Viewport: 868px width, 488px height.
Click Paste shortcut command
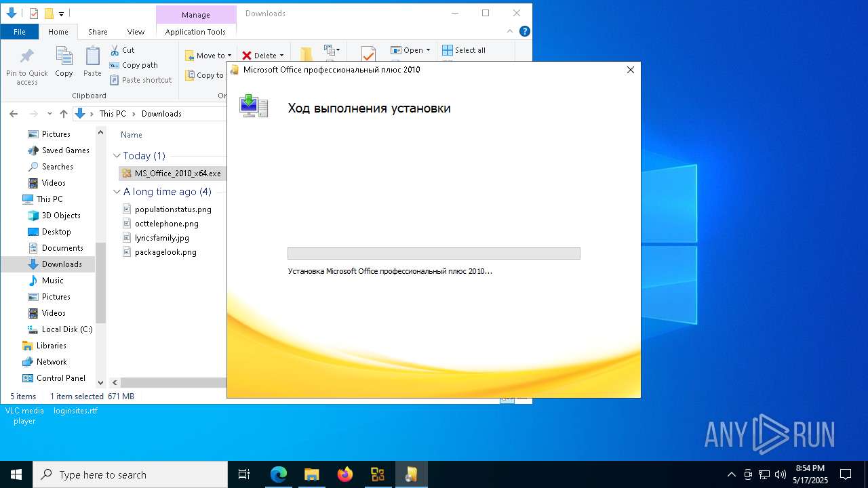coord(141,80)
